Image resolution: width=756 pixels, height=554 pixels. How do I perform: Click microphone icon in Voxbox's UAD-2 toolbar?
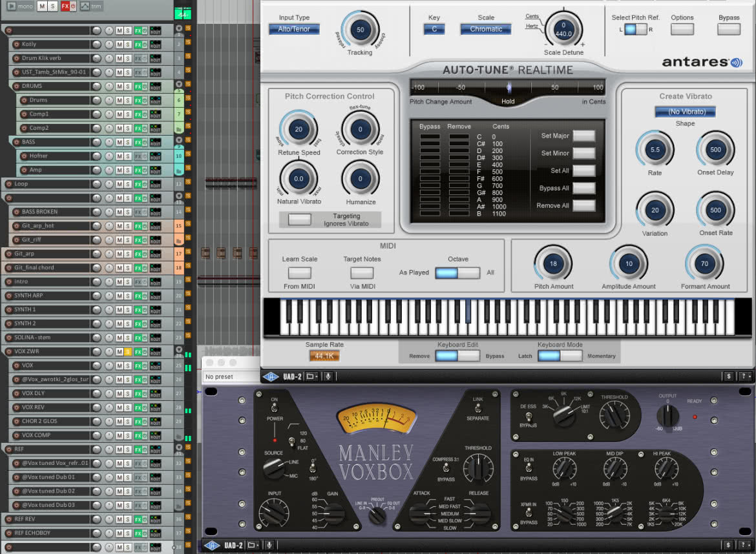pos(269,546)
